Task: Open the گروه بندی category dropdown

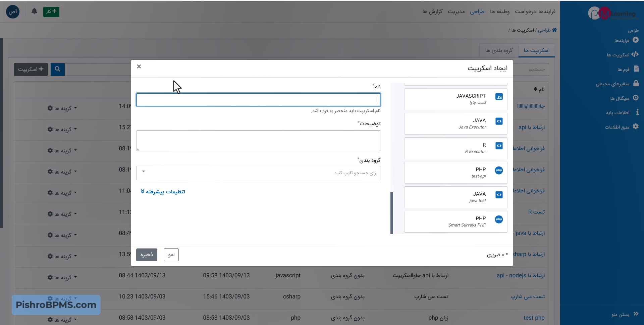Action: click(258, 173)
